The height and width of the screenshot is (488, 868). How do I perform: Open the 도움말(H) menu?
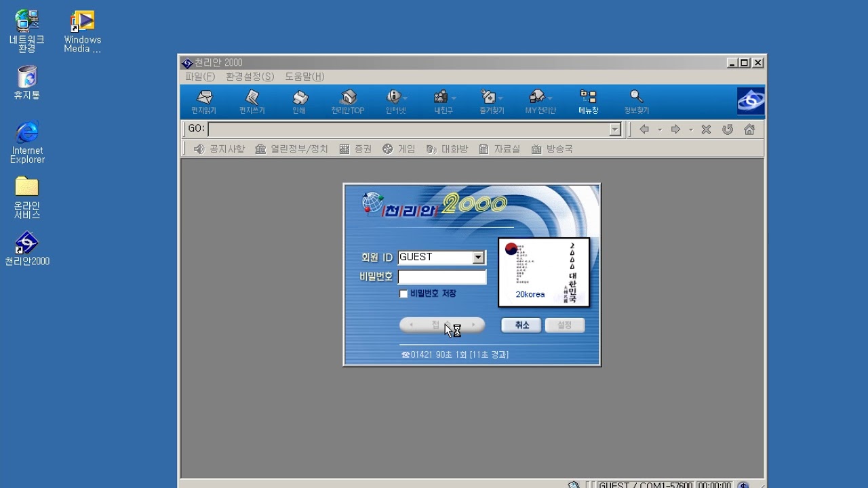pos(304,77)
